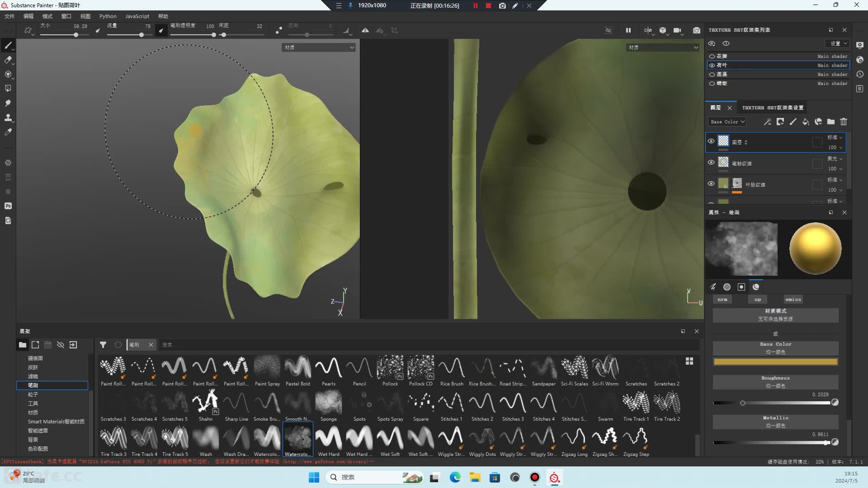Add a folder in layers panel
The width and height of the screenshot is (868, 488).
point(831,122)
